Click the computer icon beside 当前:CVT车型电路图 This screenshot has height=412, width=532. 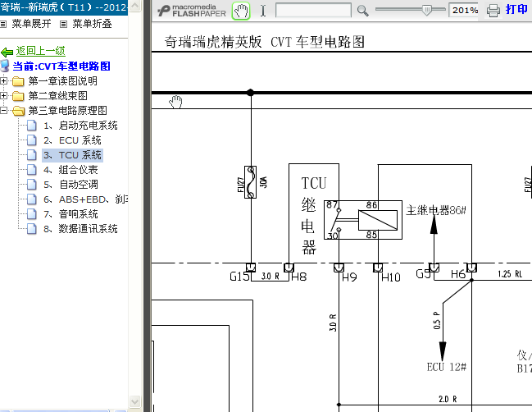tap(5, 66)
